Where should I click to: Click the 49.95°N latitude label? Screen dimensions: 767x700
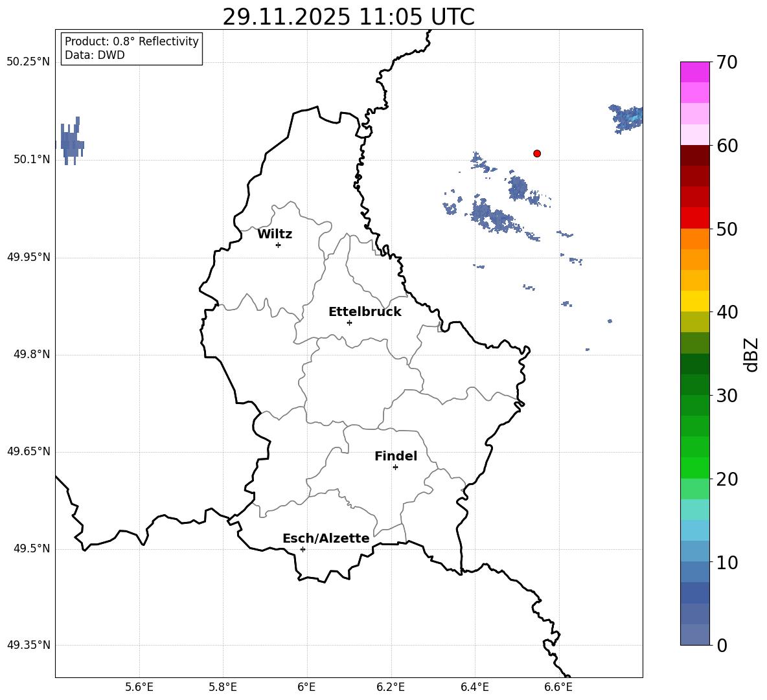[x=29, y=257]
